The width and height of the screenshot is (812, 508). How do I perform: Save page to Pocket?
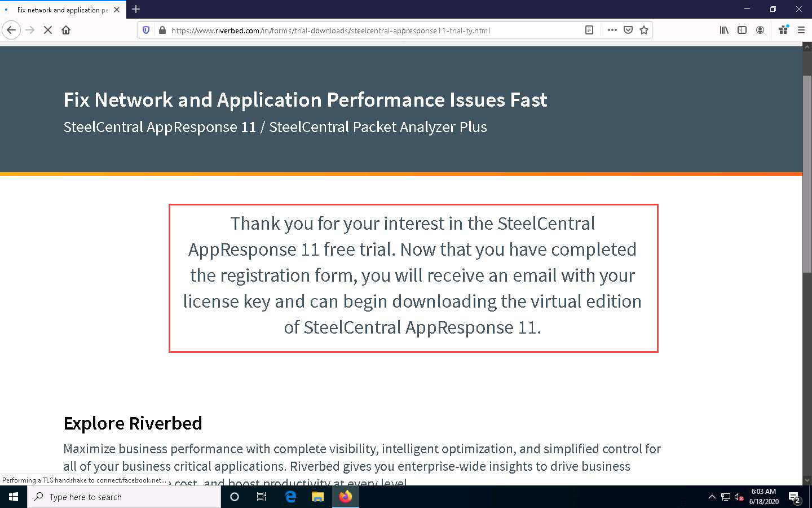(x=628, y=30)
